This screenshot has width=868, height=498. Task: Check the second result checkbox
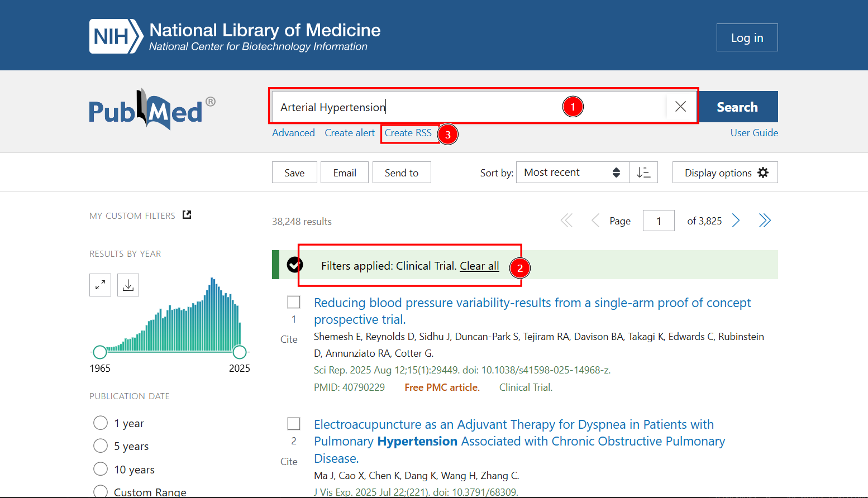[294, 424]
